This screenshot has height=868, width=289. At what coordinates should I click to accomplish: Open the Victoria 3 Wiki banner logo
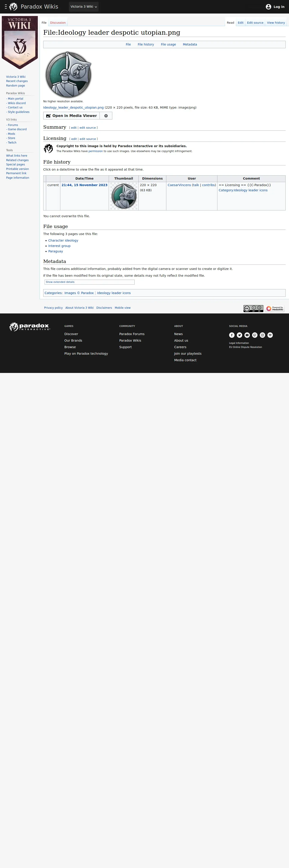point(20,42)
